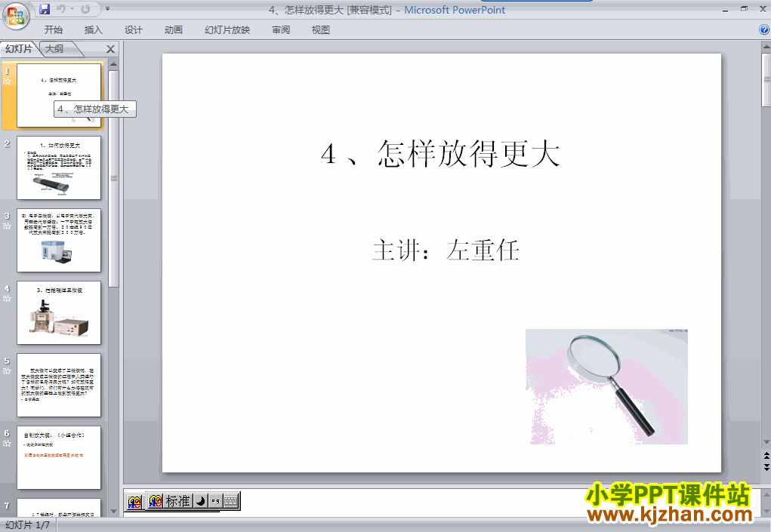The image size is (771, 532).
Task: Select the magnifying glass picture on slide
Action: (x=606, y=386)
